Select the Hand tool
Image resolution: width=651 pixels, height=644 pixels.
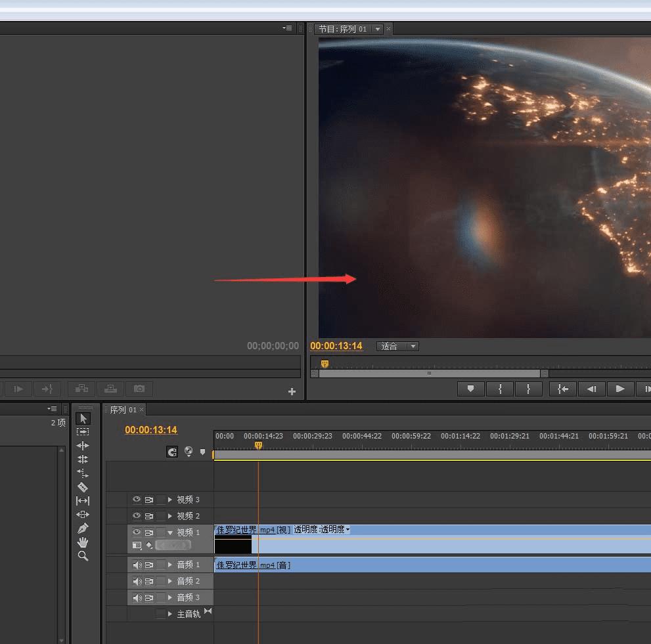[x=83, y=542]
